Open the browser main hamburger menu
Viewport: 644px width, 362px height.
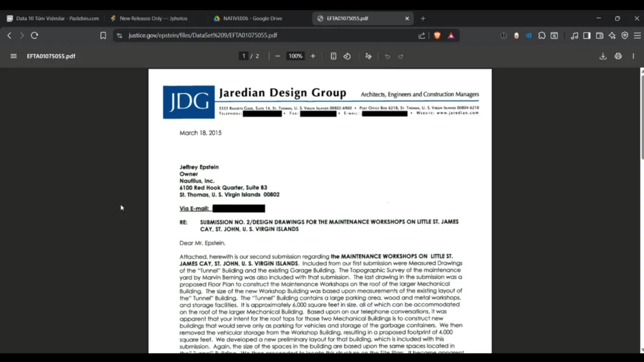(637, 35)
